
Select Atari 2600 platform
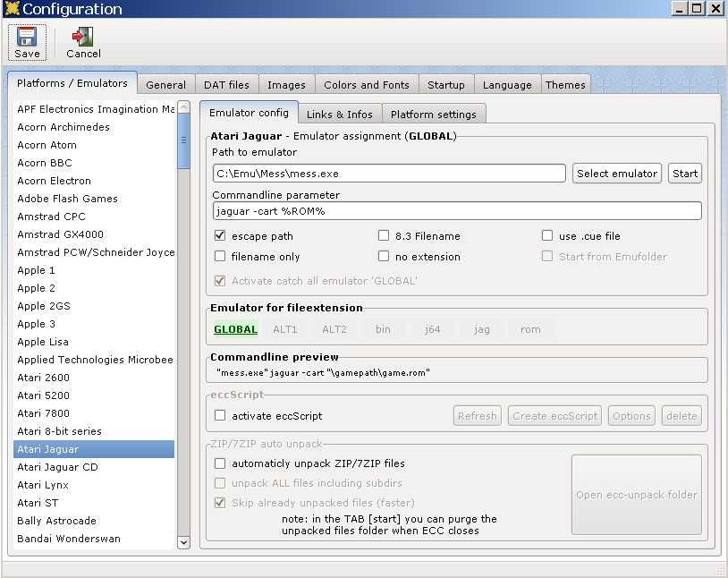click(x=94, y=378)
